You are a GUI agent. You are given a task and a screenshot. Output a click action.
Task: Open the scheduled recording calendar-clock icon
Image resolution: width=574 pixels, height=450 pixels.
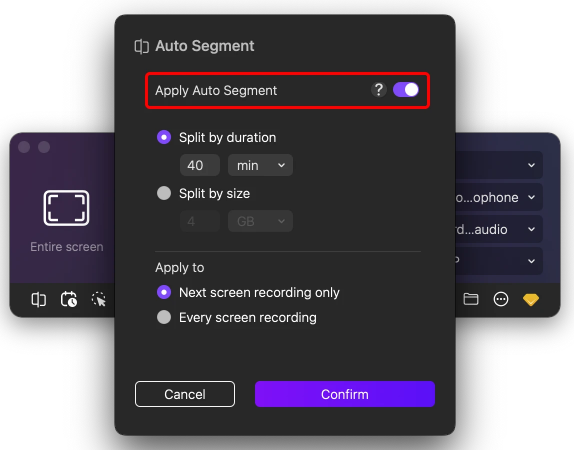pyautogui.click(x=69, y=299)
